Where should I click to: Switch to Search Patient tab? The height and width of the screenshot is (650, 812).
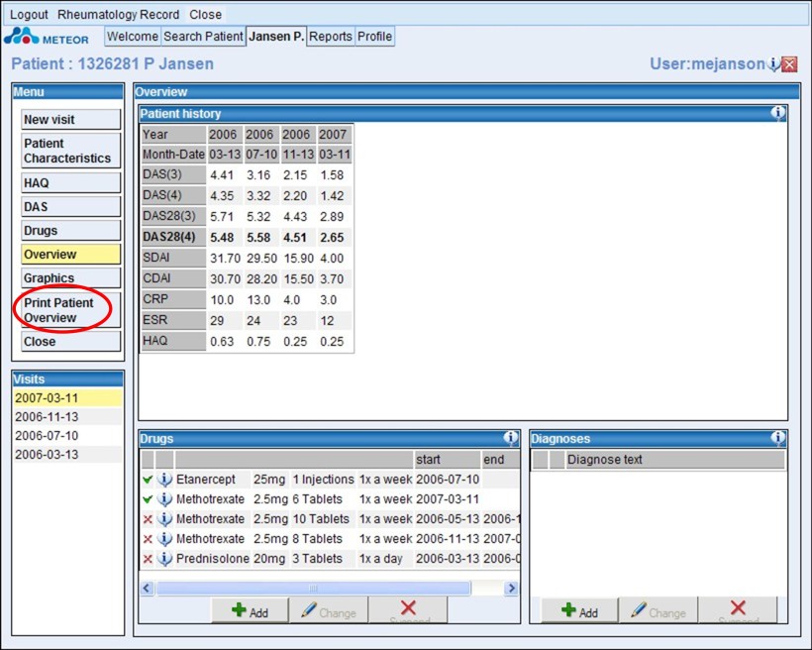(203, 37)
